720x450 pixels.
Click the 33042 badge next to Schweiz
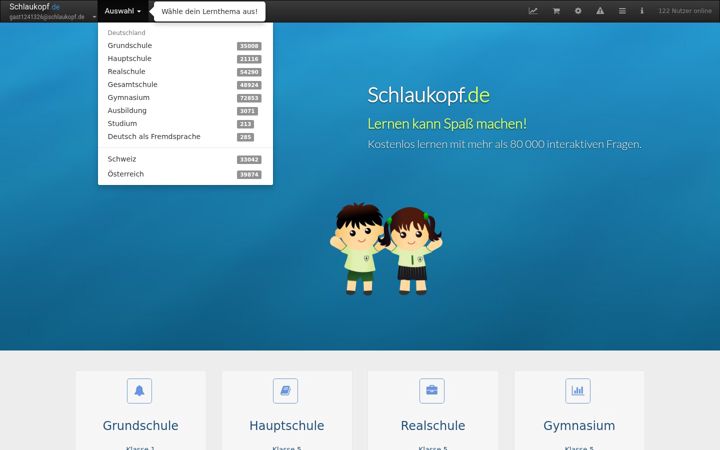[x=249, y=160]
